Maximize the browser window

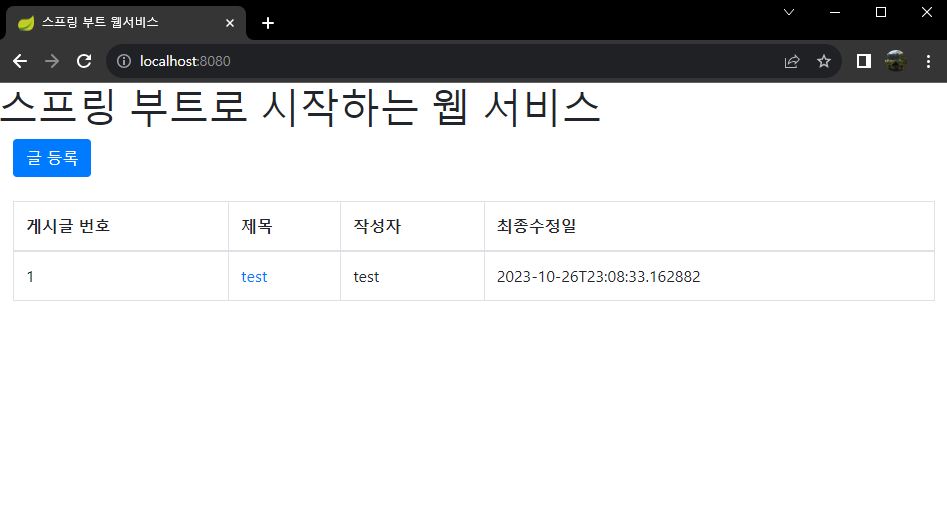point(881,12)
